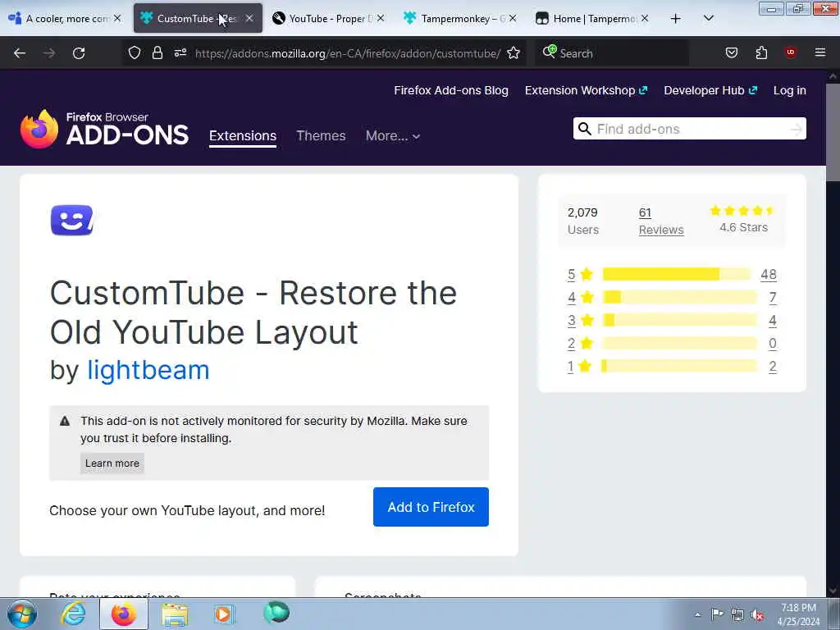Filter reviews by 5 star bar
Viewport: 840px width, 630px height.
click(x=677, y=274)
